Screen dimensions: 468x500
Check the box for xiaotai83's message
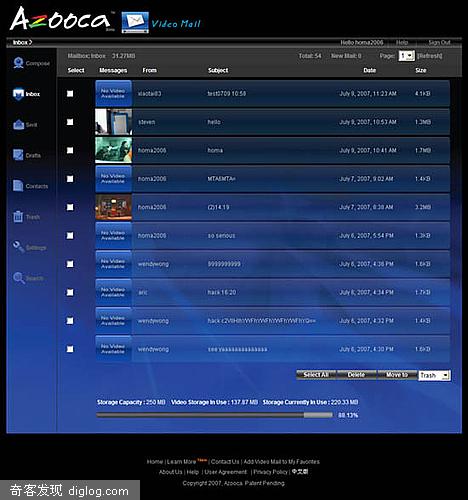pos(70,94)
